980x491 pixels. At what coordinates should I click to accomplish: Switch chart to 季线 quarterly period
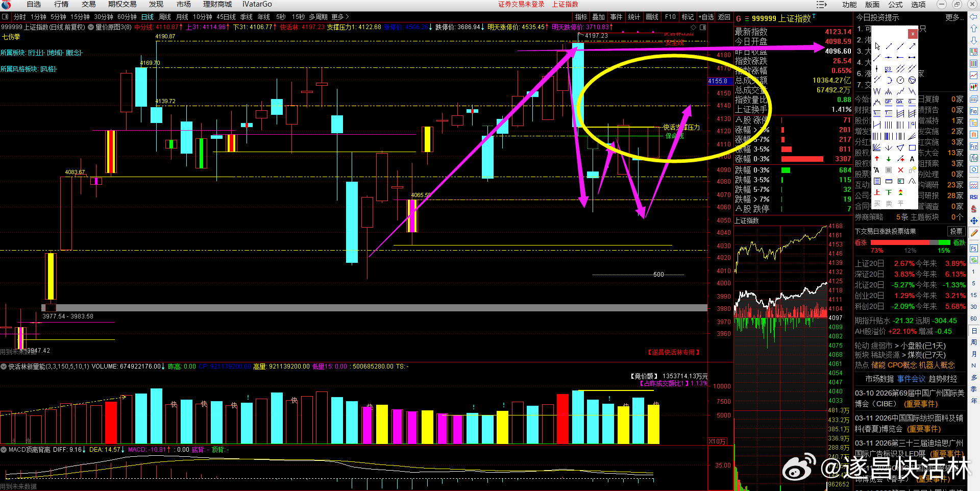point(247,17)
